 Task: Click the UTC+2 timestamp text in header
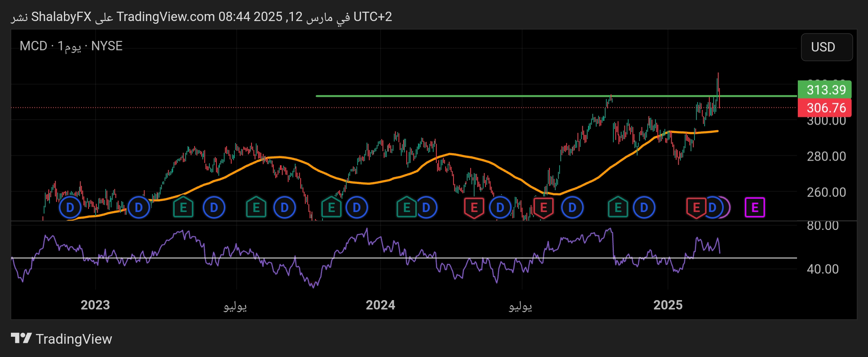point(372,17)
